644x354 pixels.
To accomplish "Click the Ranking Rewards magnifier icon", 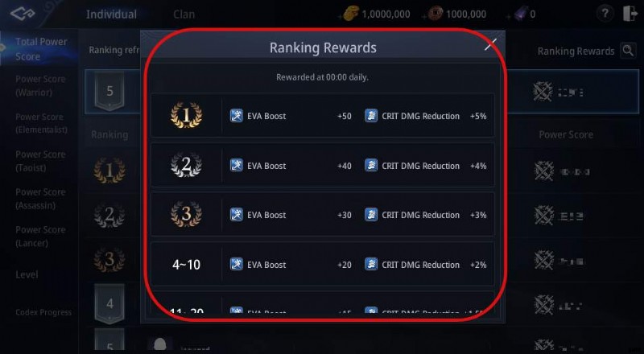I will [x=628, y=51].
